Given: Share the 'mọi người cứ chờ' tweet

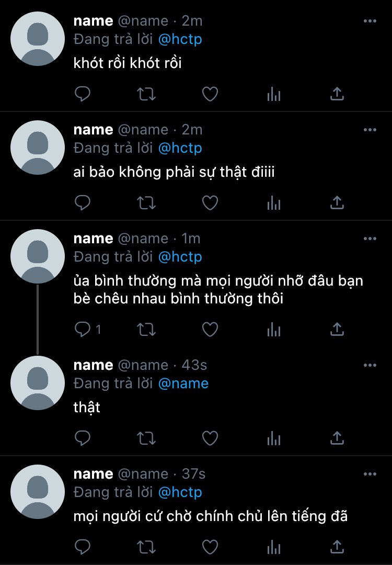Looking at the screenshot, I should click(x=337, y=547).
